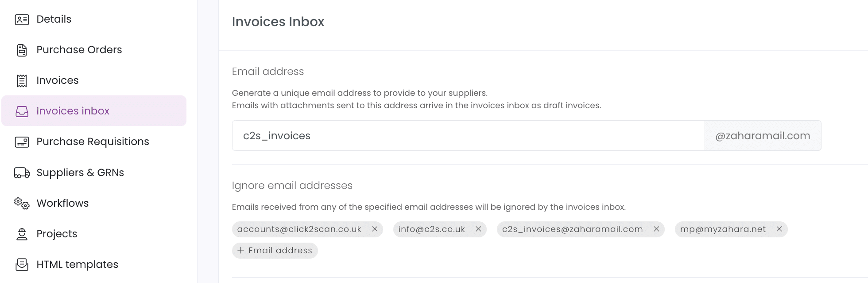Viewport: 868px width, 283px height.
Task: Click the Invoices receipt icon
Action: [x=22, y=81]
